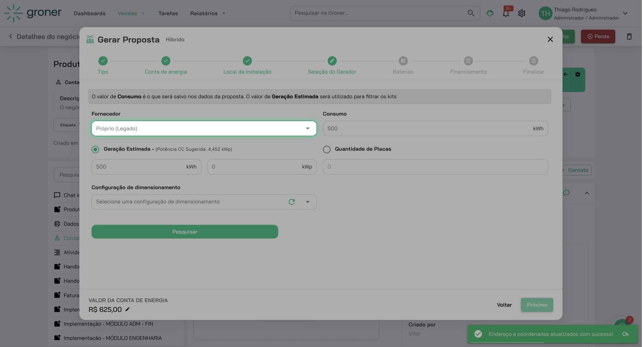This screenshot has width=644, height=347.
Task: Open the Fornecedor dropdown
Action: pos(204,129)
